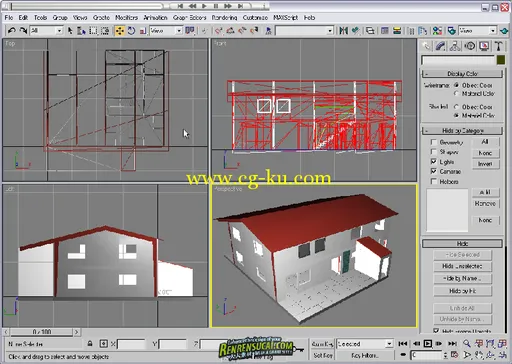Viewport: 512px width, 364px height.
Task: Toggle Window/Crossing selection mode icon
Action: (105, 31)
